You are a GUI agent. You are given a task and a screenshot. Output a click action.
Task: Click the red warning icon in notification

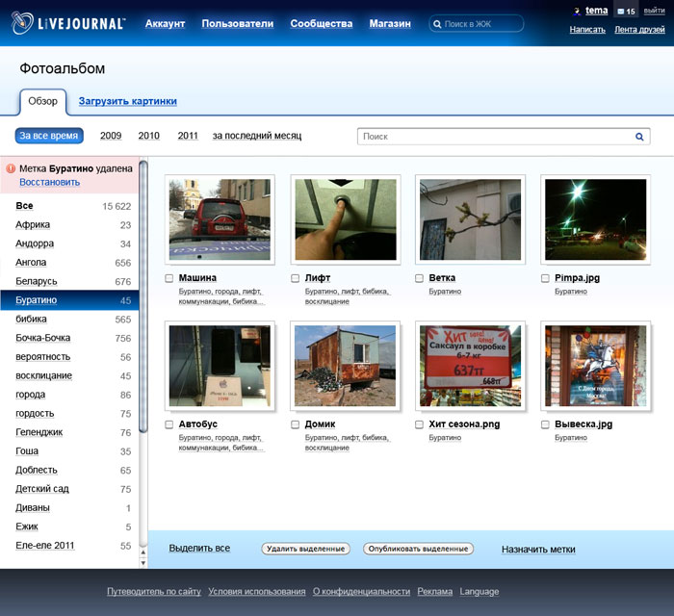click(x=11, y=168)
